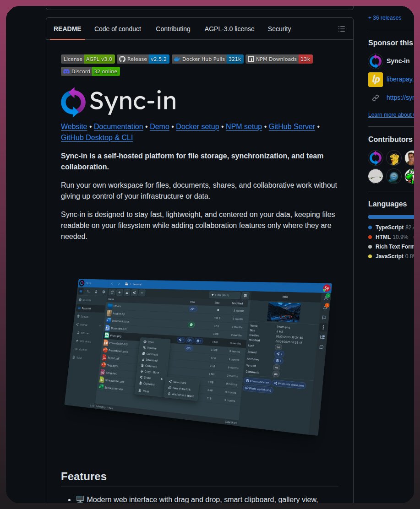
Task: Open the Security tab
Action: pos(279,29)
